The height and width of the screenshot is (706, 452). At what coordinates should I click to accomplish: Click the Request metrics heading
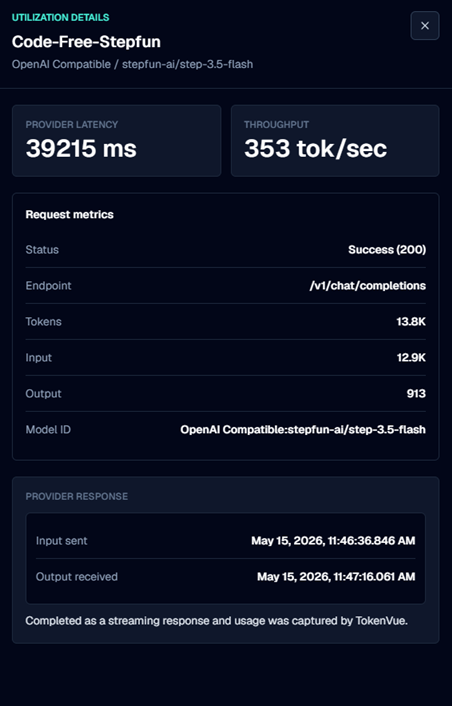point(69,214)
